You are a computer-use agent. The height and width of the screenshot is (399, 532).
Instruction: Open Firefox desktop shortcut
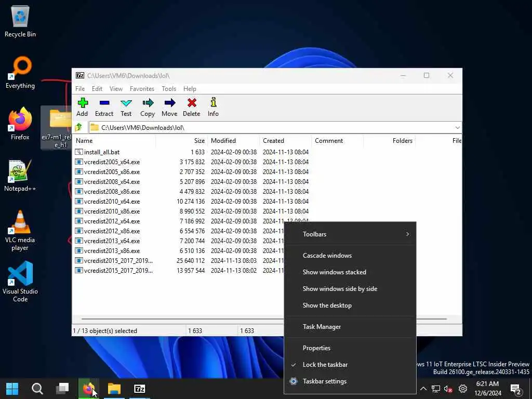pyautogui.click(x=20, y=124)
